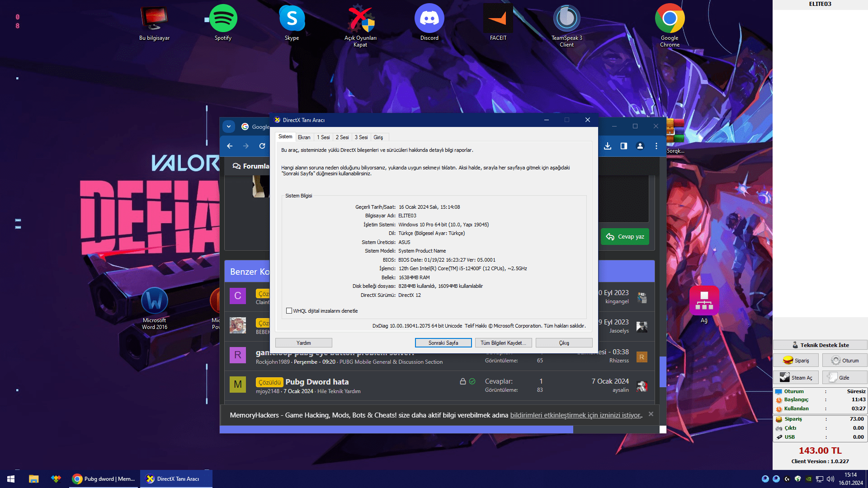The height and width of the screenshot is (488, 868).
Task: Launch the FACEIT desktop shortcut
Action: point(498,23)
